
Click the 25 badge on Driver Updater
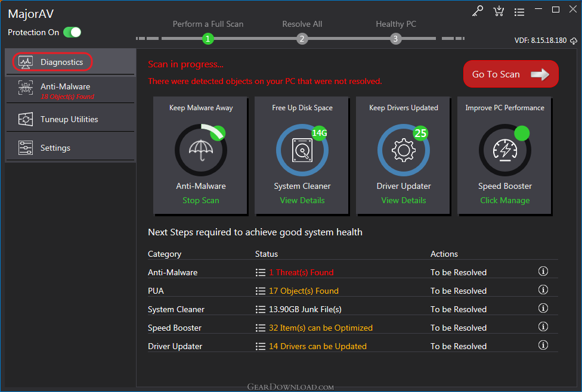tap(420, 133)
